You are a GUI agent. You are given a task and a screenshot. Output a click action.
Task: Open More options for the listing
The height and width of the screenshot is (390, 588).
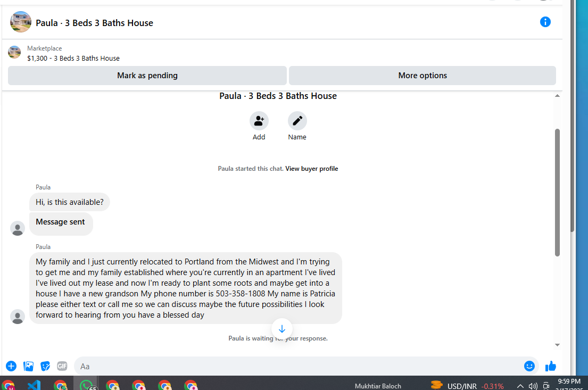tap(423, 76)
